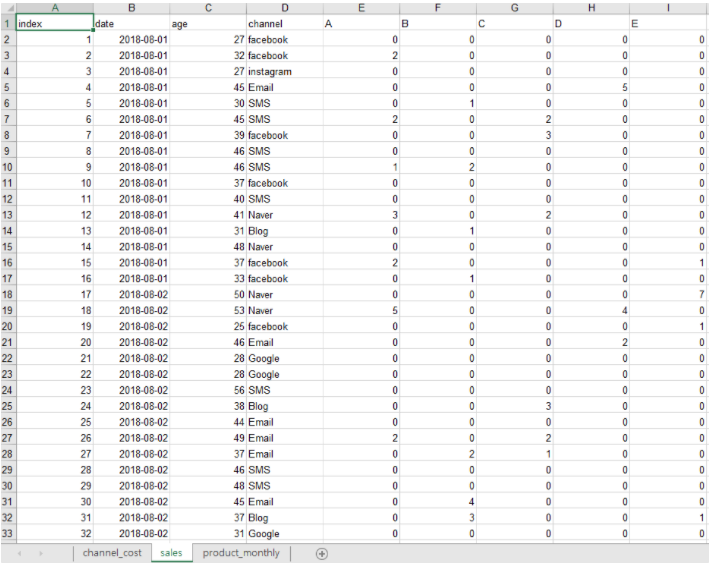
Task: Click age value 53 in row 19
Action: tap(208, 310)
